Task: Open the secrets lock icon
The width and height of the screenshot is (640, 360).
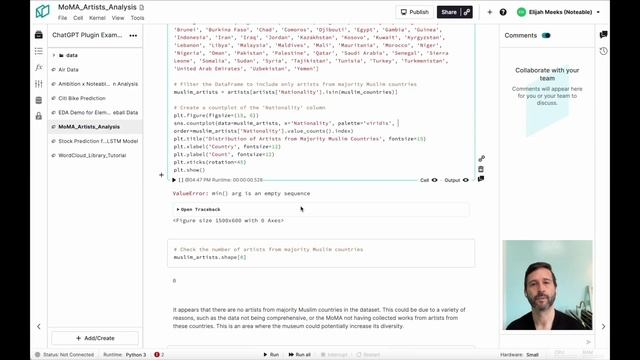Action: pos(39,116)
